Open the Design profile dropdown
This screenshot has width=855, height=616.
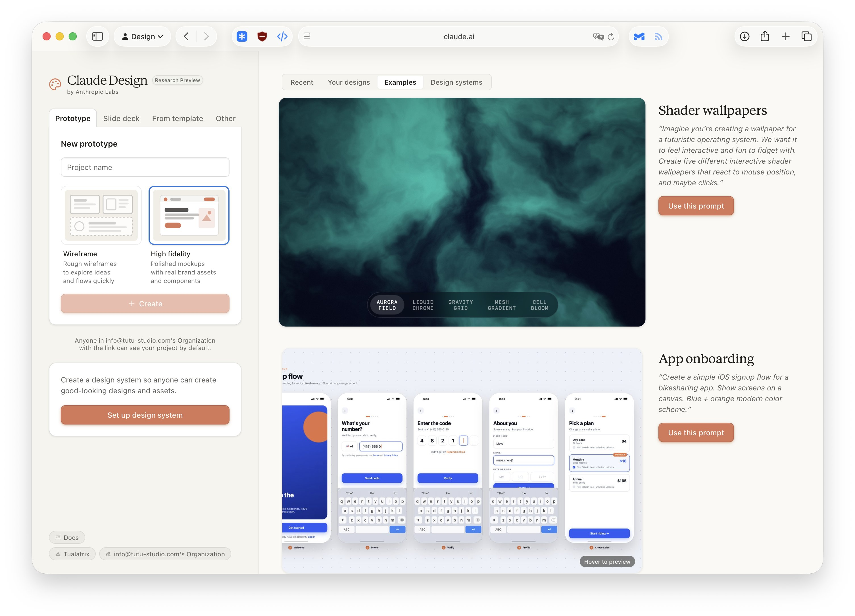point(142,37)
